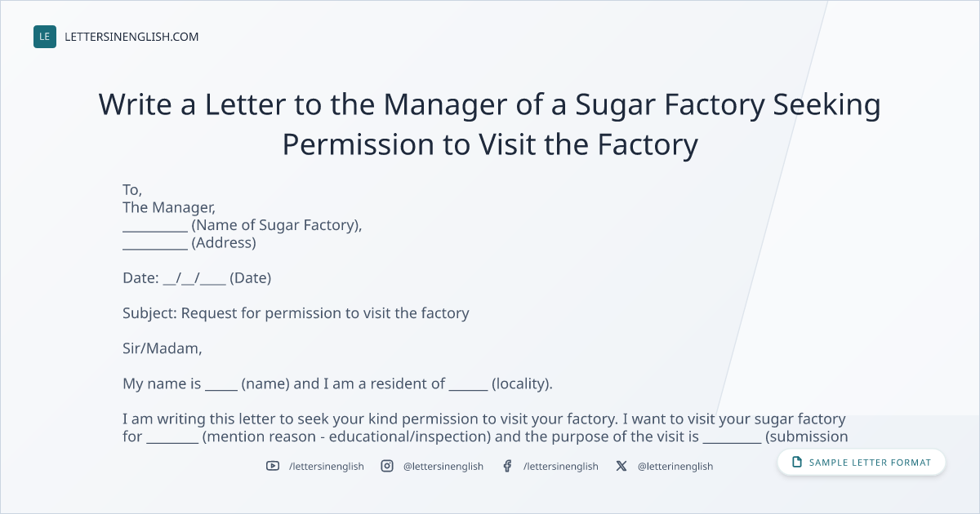Click the Sir/Madam salutation text

[x=162, y=348]
